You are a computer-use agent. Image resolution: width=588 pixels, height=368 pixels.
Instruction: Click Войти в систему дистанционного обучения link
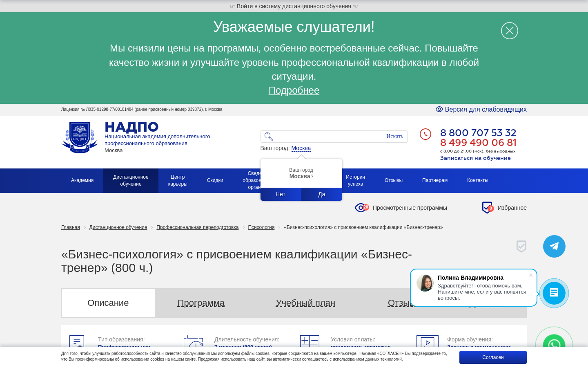point(294,6)
